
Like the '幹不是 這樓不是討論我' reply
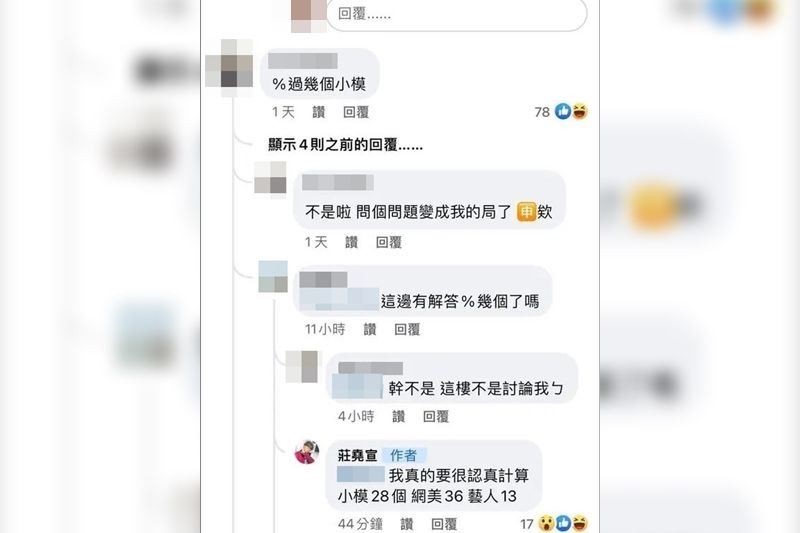[398, 417]
